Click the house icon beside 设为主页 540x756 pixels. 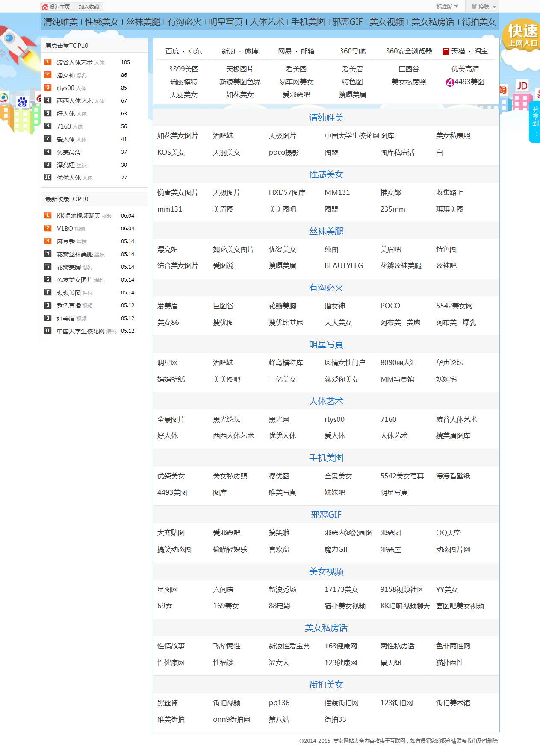(45, 6)
